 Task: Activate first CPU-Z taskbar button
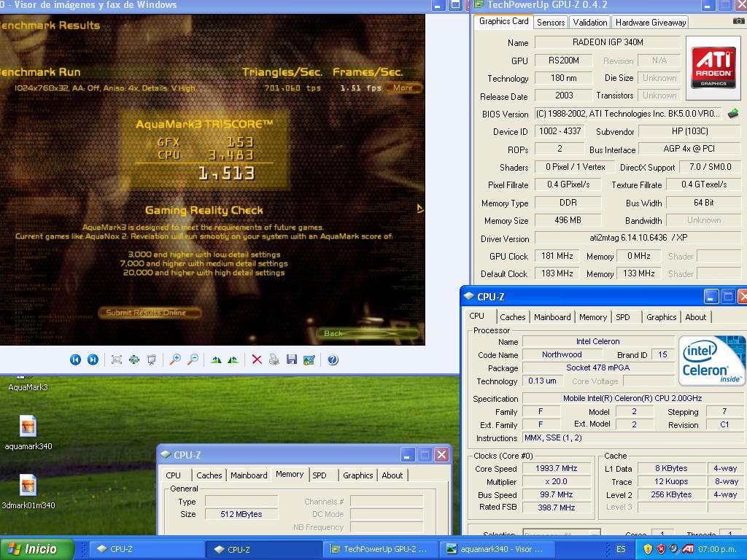tap(146, 549)
